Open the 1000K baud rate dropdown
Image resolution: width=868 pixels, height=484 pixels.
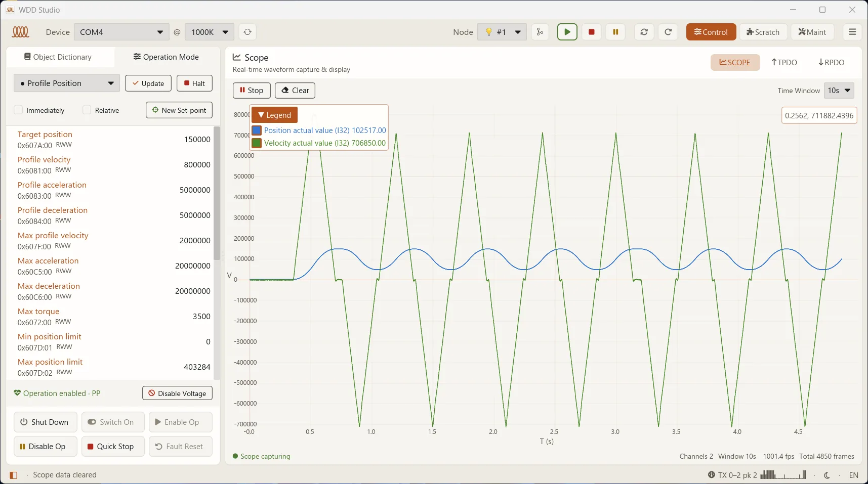210,32
